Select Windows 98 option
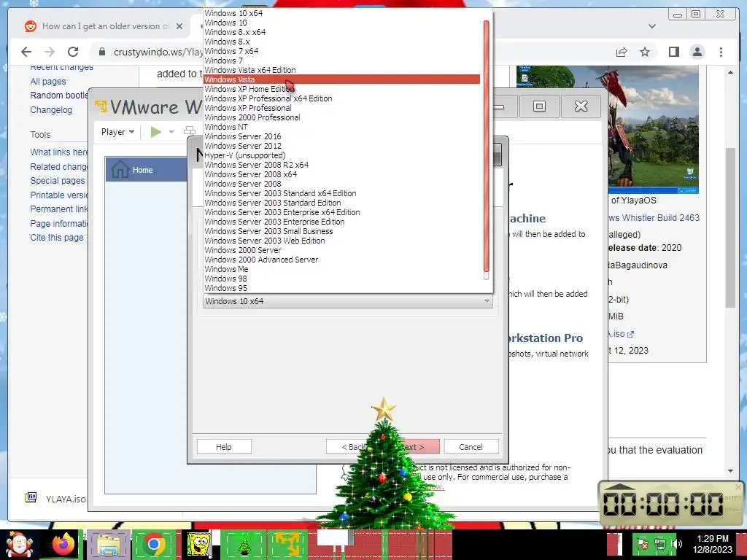The height and width of the screenshot is (560, 747). click(341, 279)
